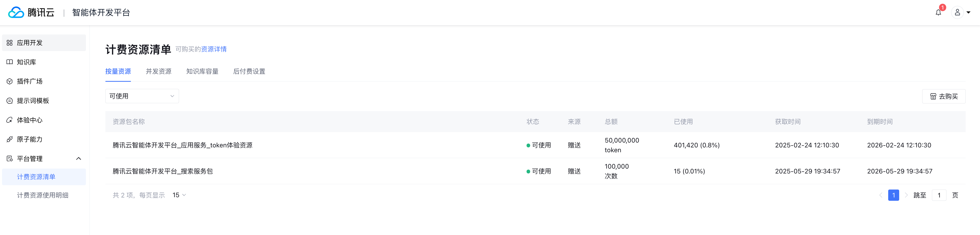Image resolution: width=980 pixels, height=235 pixels.
Task: Switch to the 知识库容量 tab
Action: [x=202, y=72]
